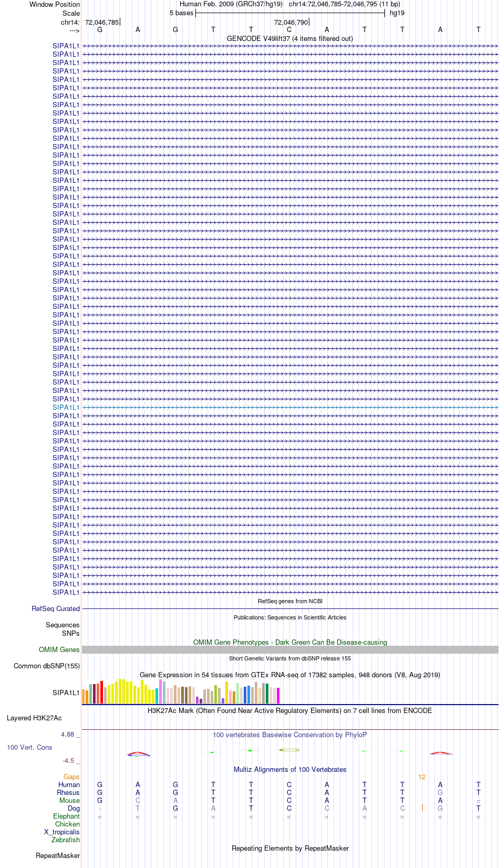Select the Chicken species label
The width and height of the screenshot is (499, 868).
tap(67, 824)
